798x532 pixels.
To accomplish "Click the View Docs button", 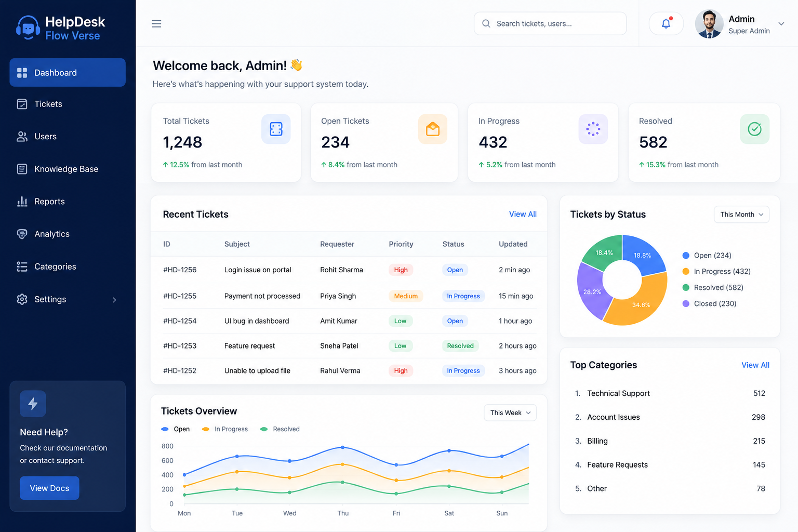I will coord(49,488).
